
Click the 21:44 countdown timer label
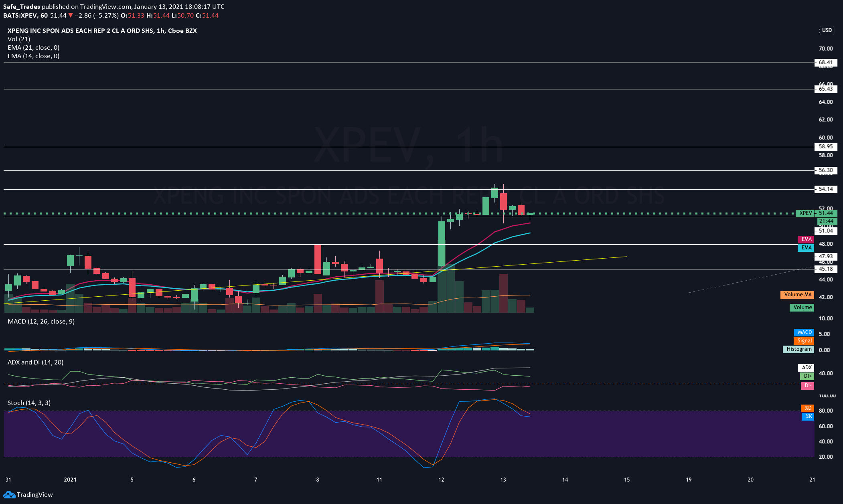(827, 221)
